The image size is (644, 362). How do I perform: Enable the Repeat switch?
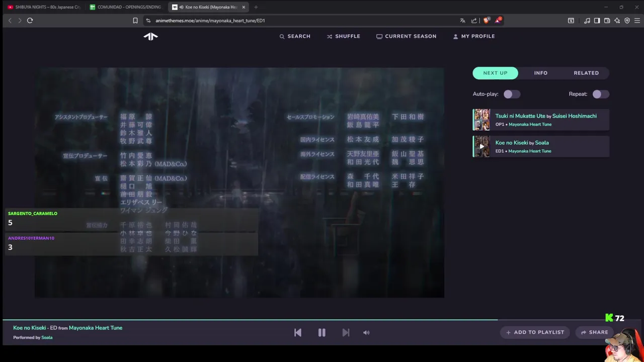600,94
